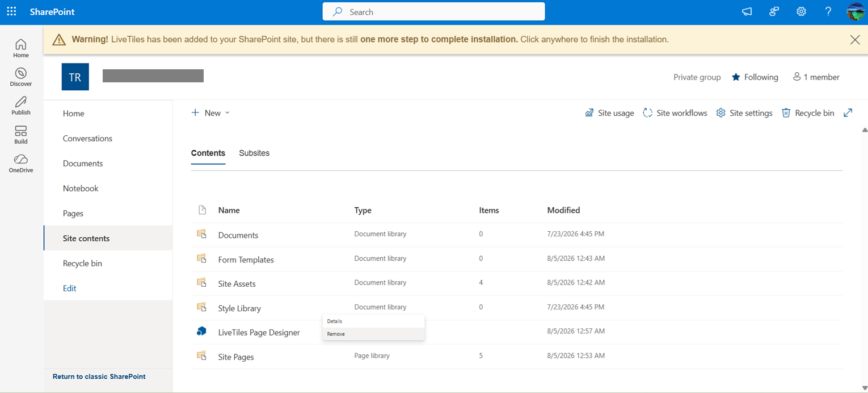Choose Remove from the context menu
Image resolution: width=868 pixels, height=393 pixels.
pos(373,334)
